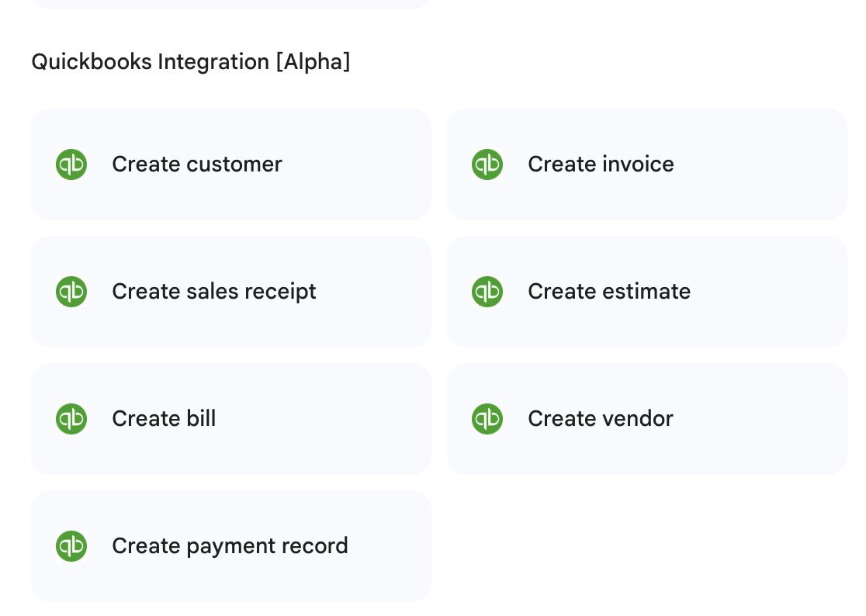Choose the Create vendor option

coord(601,419)
